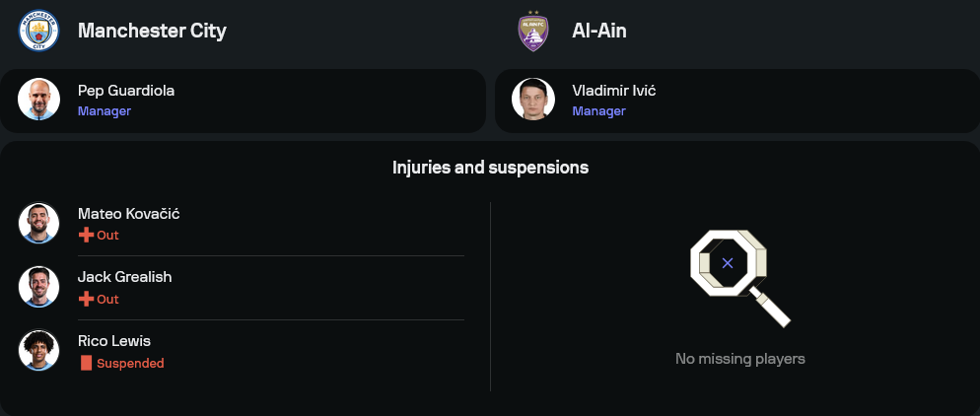Open the Manchester City team name link
The height and width of the screenshot is (416, 980).
coord(152,31)
